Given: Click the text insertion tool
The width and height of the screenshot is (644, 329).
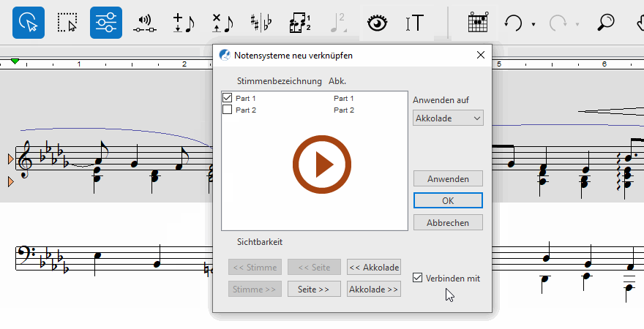Looking at the screenshot, I should click(x=415, y=23).
